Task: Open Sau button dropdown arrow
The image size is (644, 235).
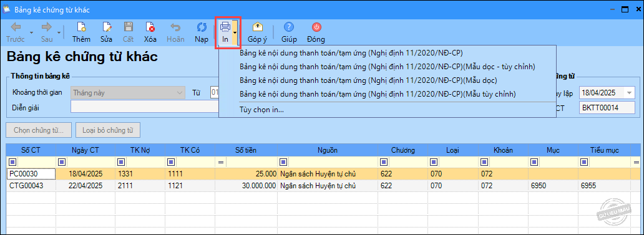Action: [x=59, y=33]
